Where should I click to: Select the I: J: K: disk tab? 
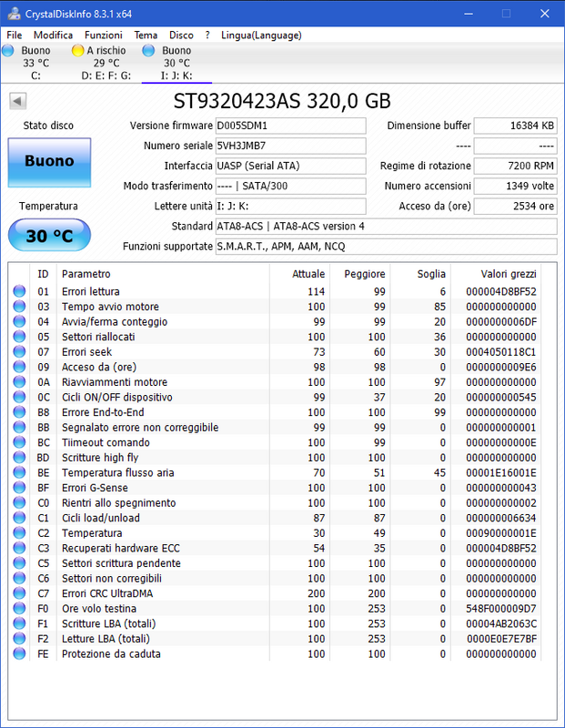pyautogui.click(x=177, y=63)
